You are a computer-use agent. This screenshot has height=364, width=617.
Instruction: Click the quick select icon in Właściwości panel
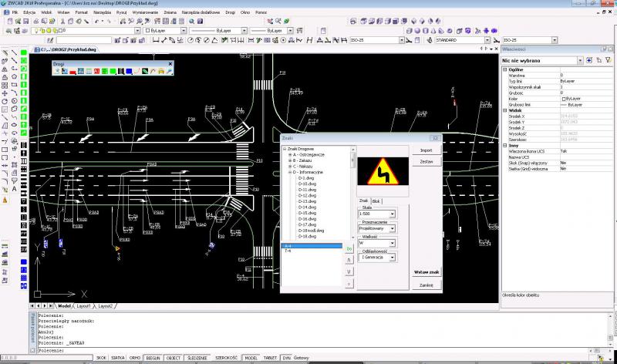click(589, 60)
